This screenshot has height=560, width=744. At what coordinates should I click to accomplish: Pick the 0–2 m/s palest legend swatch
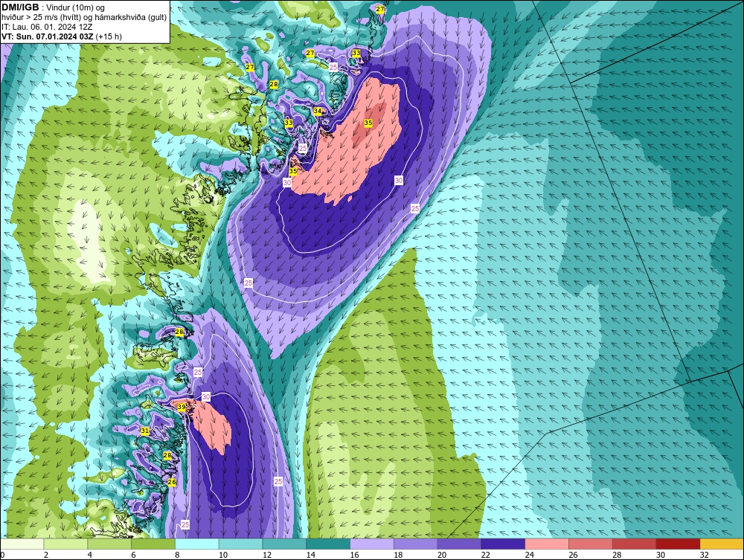click(x=22, y=544)
